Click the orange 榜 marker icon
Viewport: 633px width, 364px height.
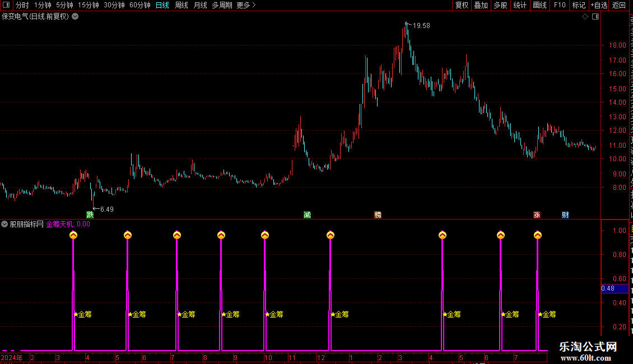coord(378,214)
